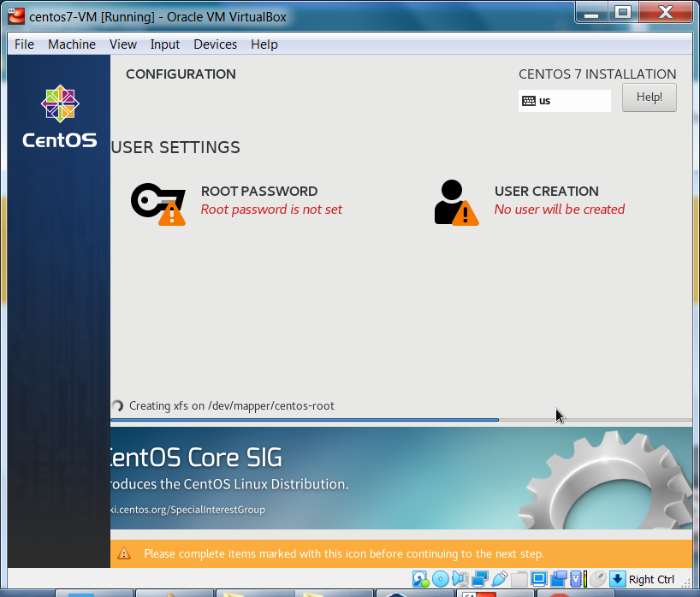This screenshot has height=597, width=700.
Task: Click the shared folders status icon
Action: (x=519, y=579)
